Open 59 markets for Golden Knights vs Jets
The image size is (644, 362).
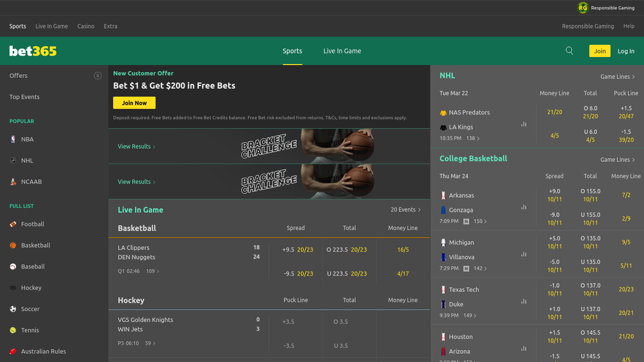150,343
